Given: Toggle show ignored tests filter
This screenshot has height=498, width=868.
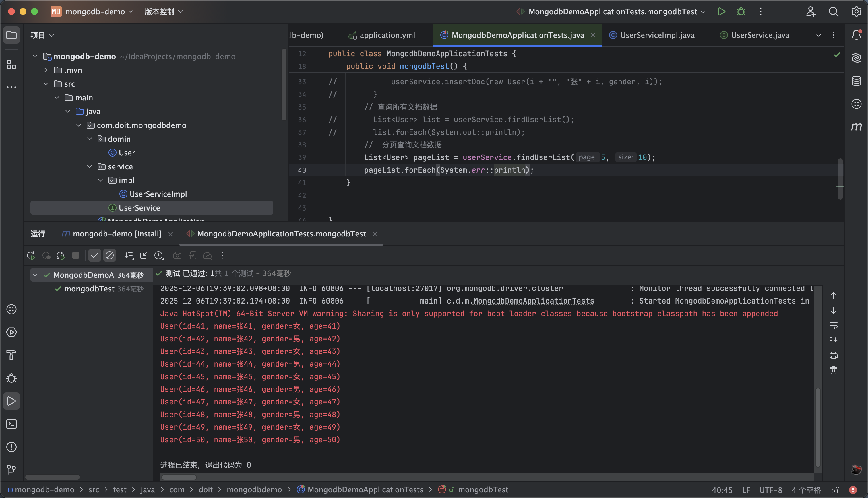Looking at the screenshot, I should 109,256.
